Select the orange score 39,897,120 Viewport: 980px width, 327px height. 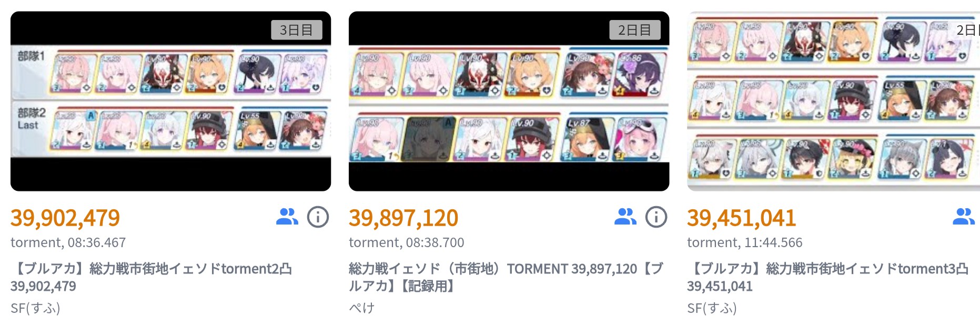pyautogui.click(x=403, y=218)
